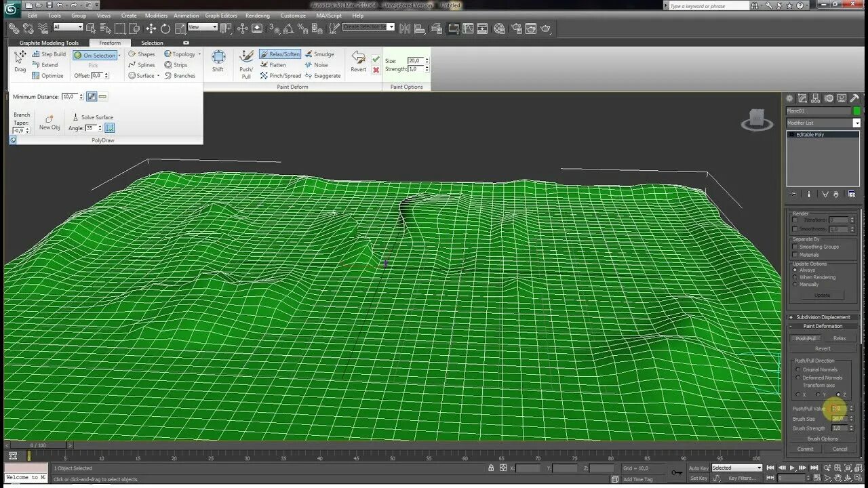868x488 pixels.
Task: Click the Mirror tool in main toolbar
Action: (405, 28)
